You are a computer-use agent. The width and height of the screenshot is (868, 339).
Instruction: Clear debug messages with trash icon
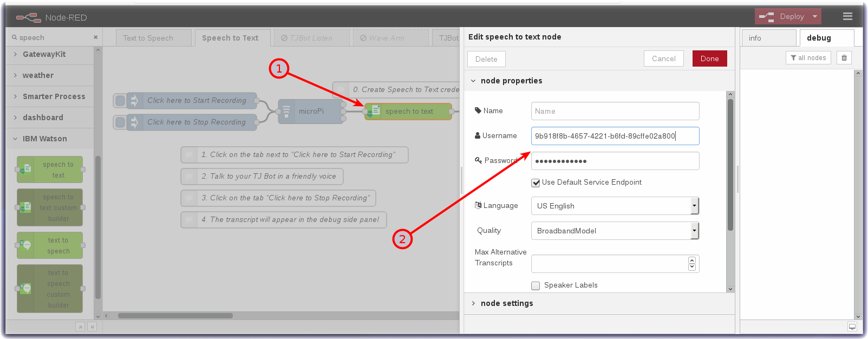tap(844, 58)
